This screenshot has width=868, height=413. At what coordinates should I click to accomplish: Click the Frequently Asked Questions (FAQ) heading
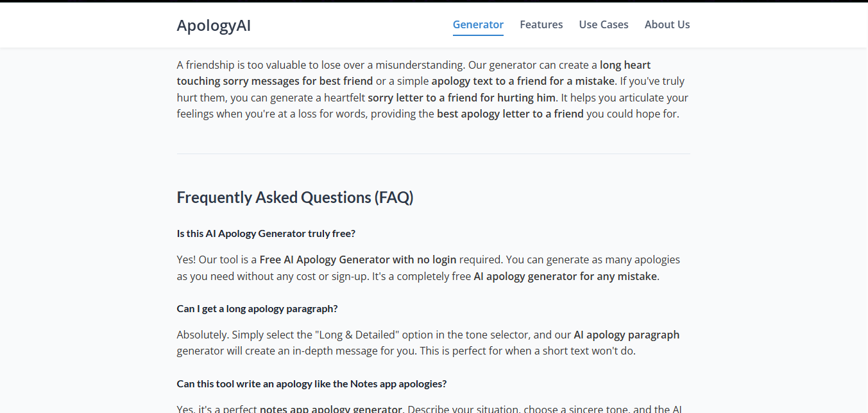click(295, 197)
